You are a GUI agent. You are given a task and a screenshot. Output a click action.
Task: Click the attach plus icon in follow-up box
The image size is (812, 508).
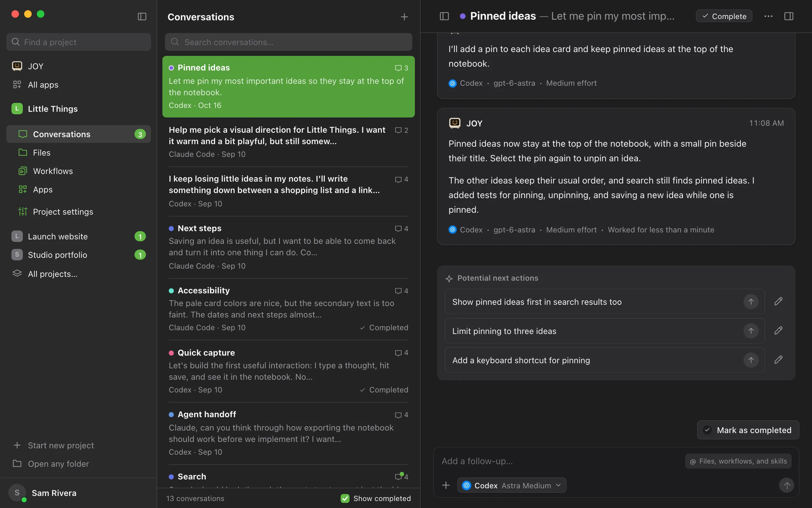coord(446,485)
